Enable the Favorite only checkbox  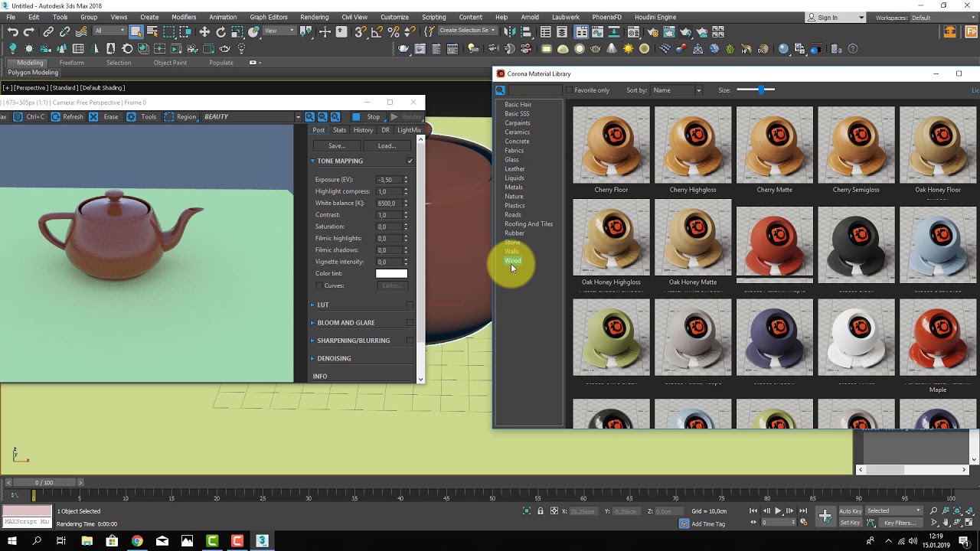tap(569, 90)
